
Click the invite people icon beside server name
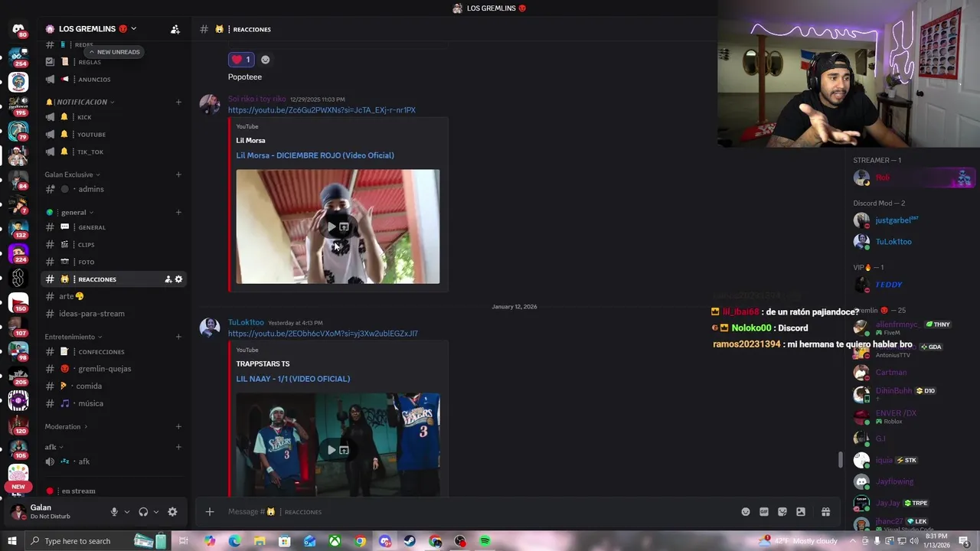click(x=175, y=29)
